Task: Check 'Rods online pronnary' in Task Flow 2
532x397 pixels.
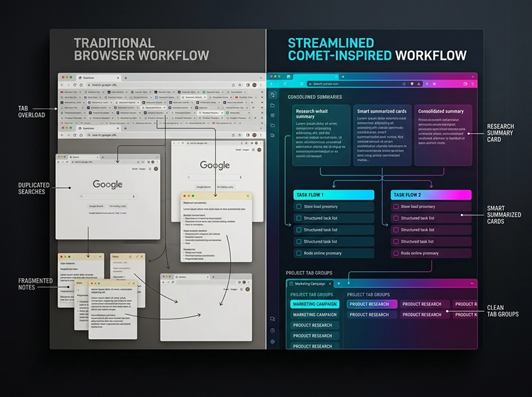Action: (396, 253)
